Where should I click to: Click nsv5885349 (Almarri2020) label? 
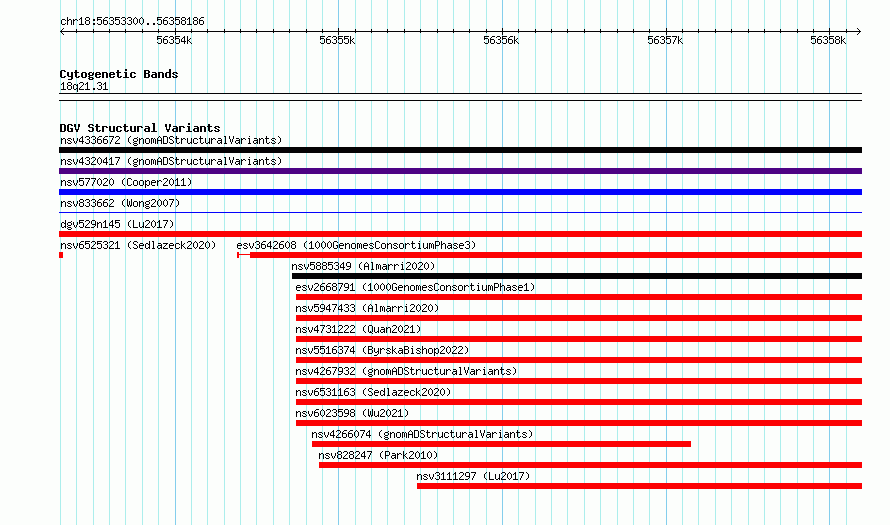[363, 266]
